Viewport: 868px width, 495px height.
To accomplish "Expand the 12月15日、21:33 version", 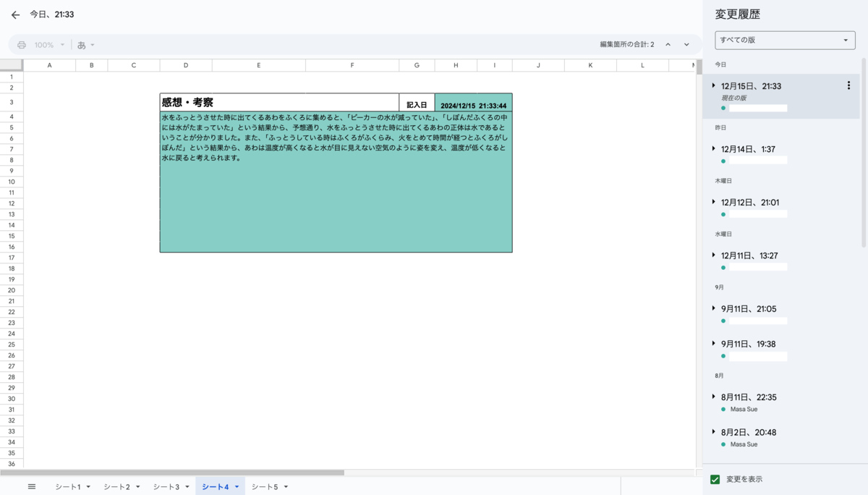I will click(713, 85).
